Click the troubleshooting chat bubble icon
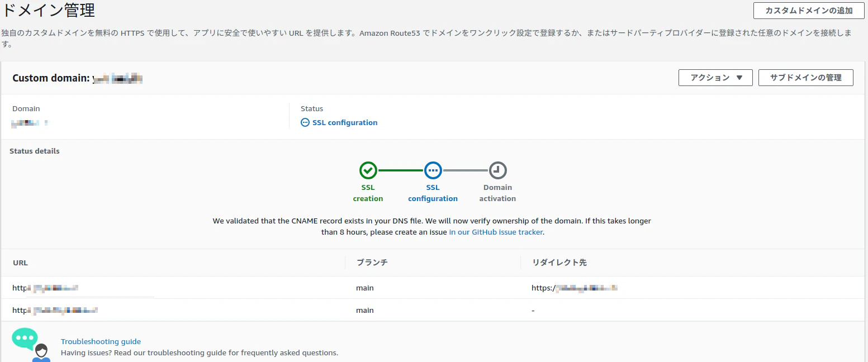This screenshot has height=362, width=868. point(26,339)
